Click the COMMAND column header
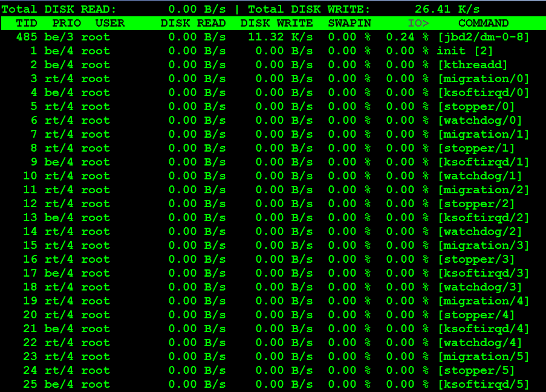 point(484,24)
